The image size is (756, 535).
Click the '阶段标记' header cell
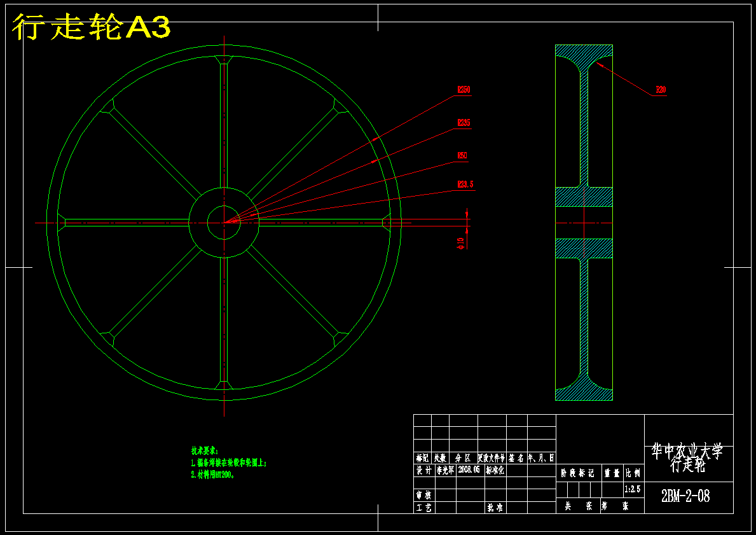[x=577, y=474]
